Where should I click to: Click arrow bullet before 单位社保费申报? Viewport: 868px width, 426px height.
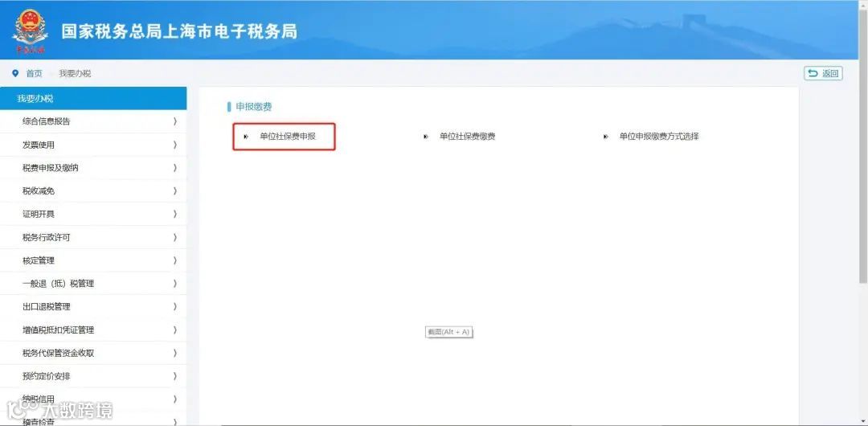click(x=247, y=137)
